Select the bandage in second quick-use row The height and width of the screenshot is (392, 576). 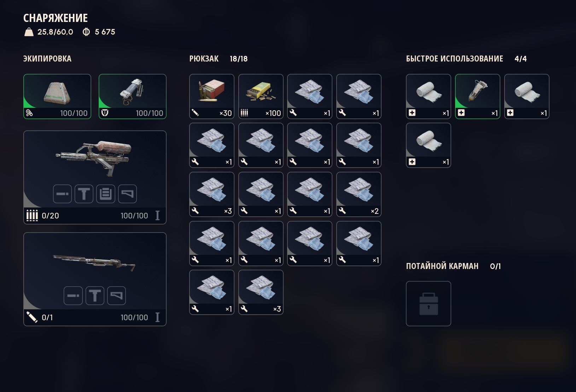[429, 145]
